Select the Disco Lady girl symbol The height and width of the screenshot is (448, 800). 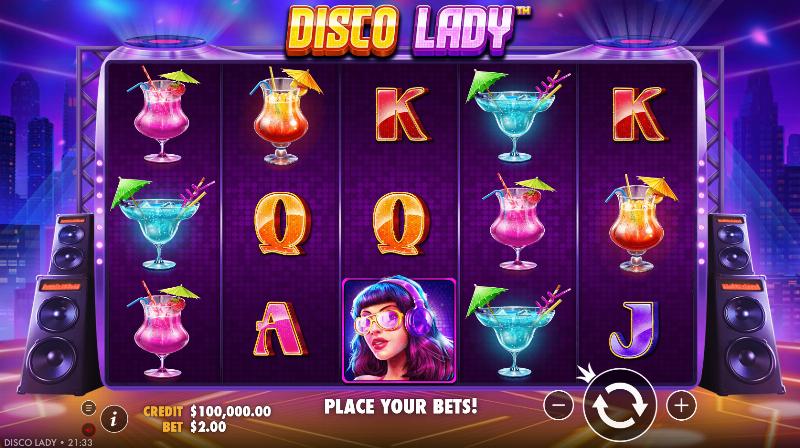click(x=399, y=330)
